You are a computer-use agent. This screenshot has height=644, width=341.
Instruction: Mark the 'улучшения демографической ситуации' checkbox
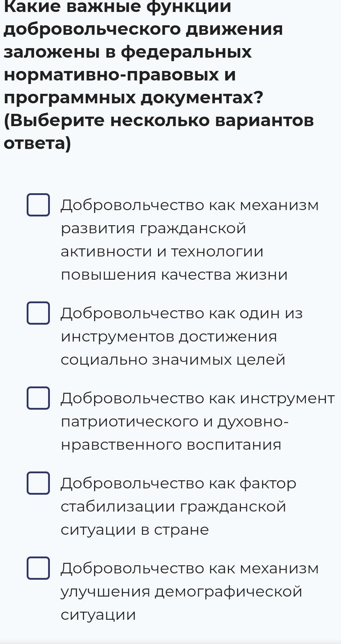click(38, 568)
